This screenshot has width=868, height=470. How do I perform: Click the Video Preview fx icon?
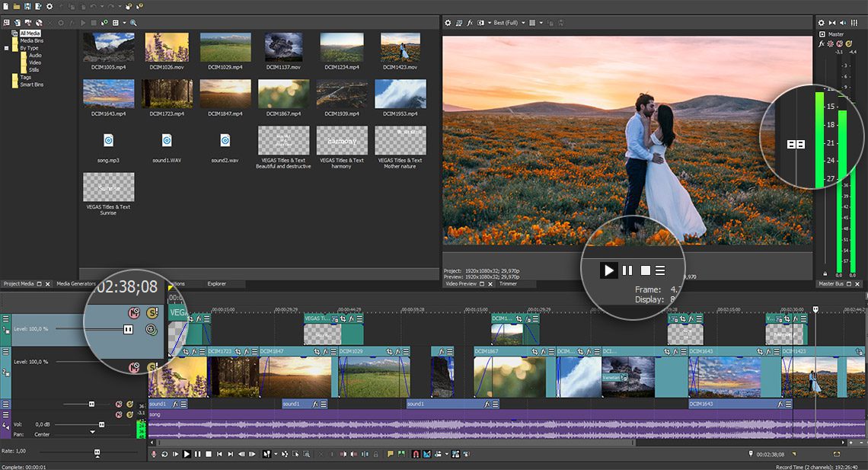pyautogui.click(x=470, y=23)
